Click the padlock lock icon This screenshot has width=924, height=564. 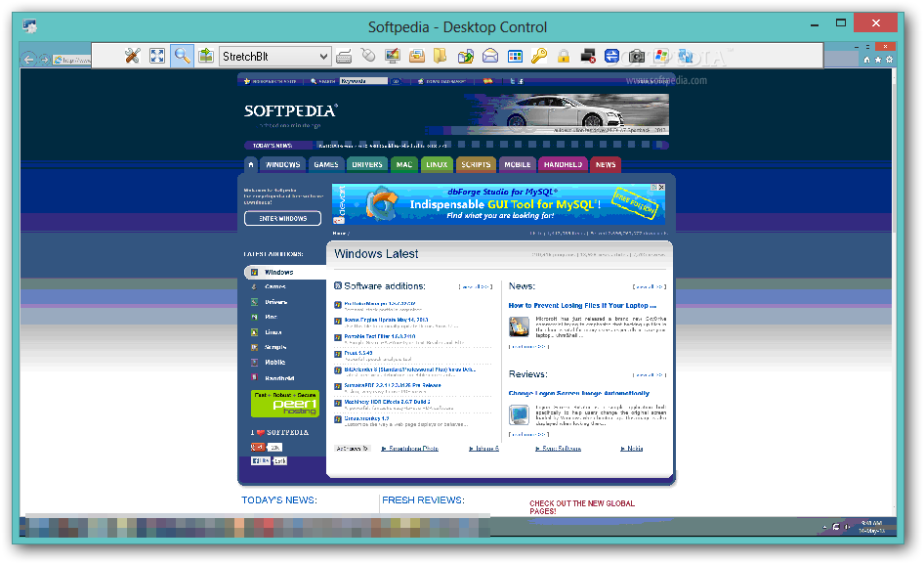coord(564,56)
